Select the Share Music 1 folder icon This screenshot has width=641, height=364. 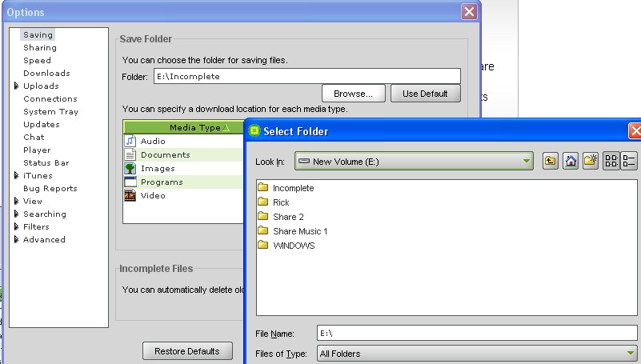(x=262, y=230)
